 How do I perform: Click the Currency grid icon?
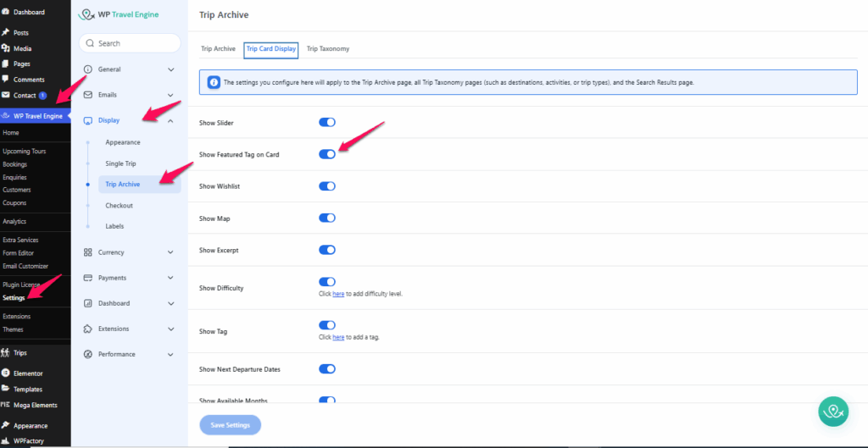pyautogui.click(x=88, y=252)
